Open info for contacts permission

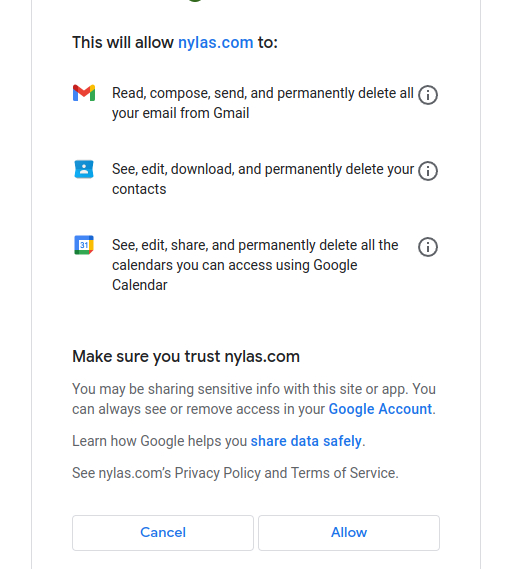428,171
